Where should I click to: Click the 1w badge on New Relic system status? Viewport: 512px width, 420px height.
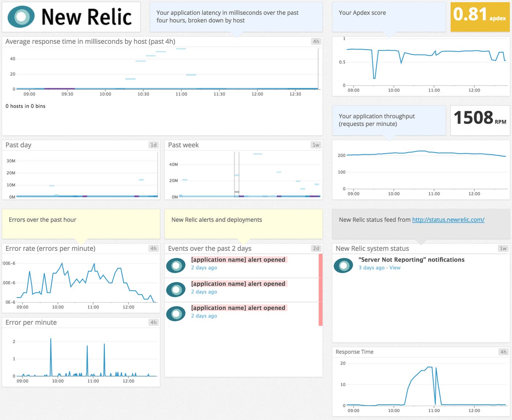click(x=503, y=248)
